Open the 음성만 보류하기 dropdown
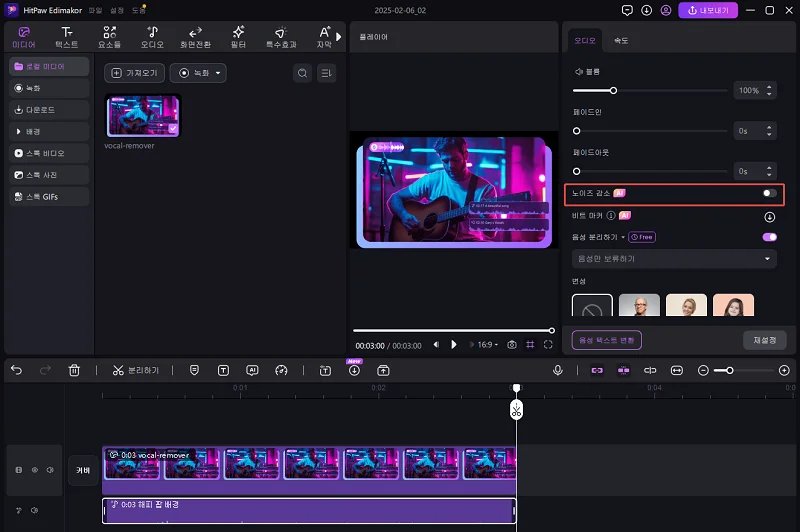The height and width of the screenshot is (532, 800). (x=674, y=259)
